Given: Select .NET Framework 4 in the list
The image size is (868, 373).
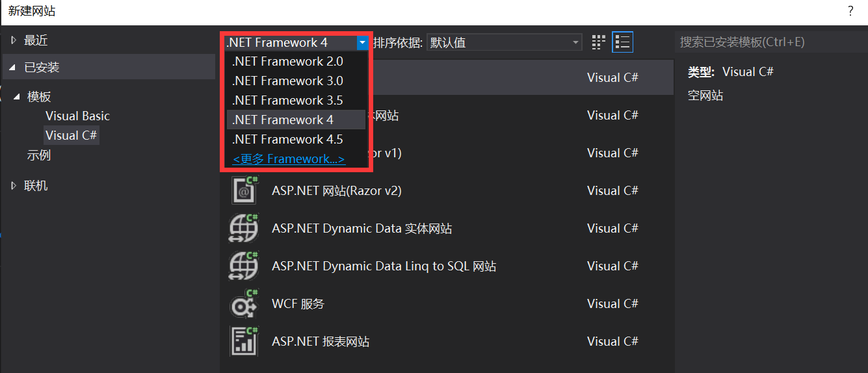Looking at the screenshot, I should point(296,120).
